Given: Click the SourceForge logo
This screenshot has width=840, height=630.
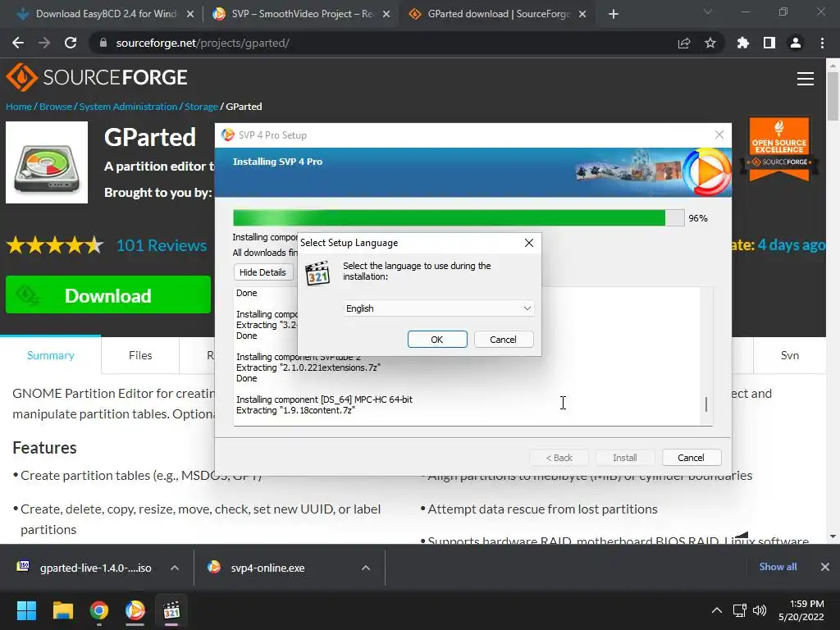Looking at the screenshot, I should tap(97, 77).
